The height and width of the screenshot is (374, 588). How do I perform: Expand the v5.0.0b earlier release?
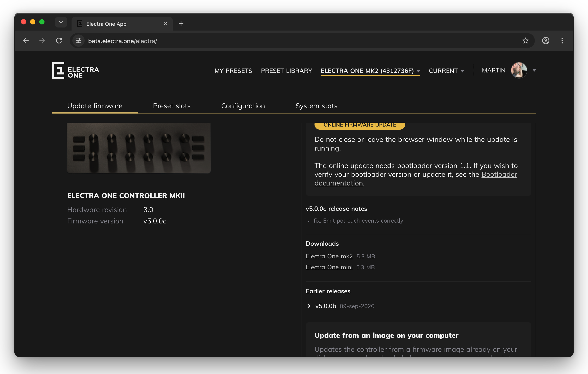(309, 306)
